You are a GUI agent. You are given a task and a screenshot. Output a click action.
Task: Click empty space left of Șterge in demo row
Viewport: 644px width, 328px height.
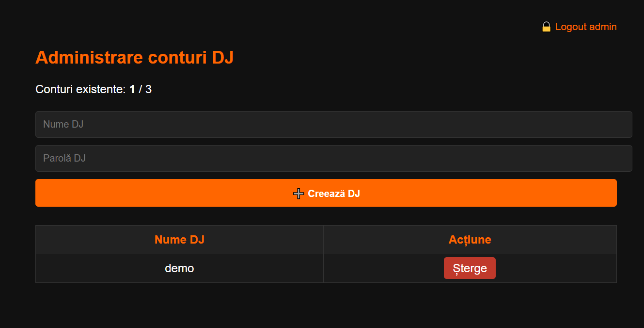tap(383, 268)
